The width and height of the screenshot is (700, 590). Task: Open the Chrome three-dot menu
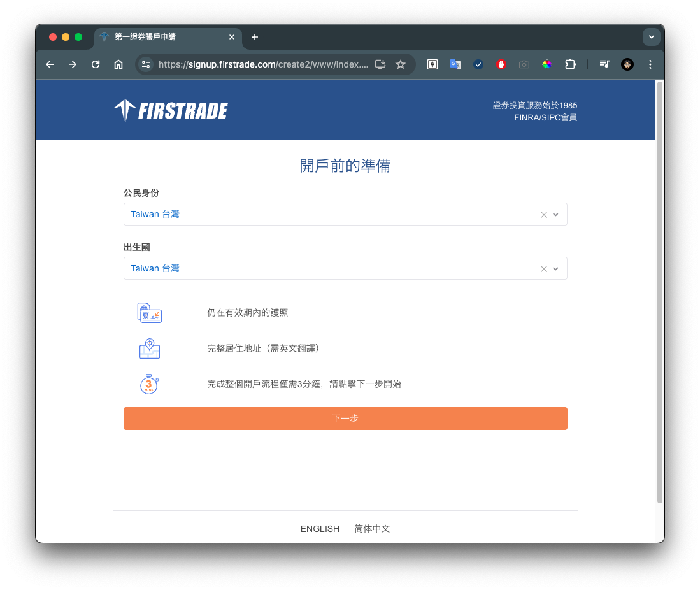click(x=650, y=64)
